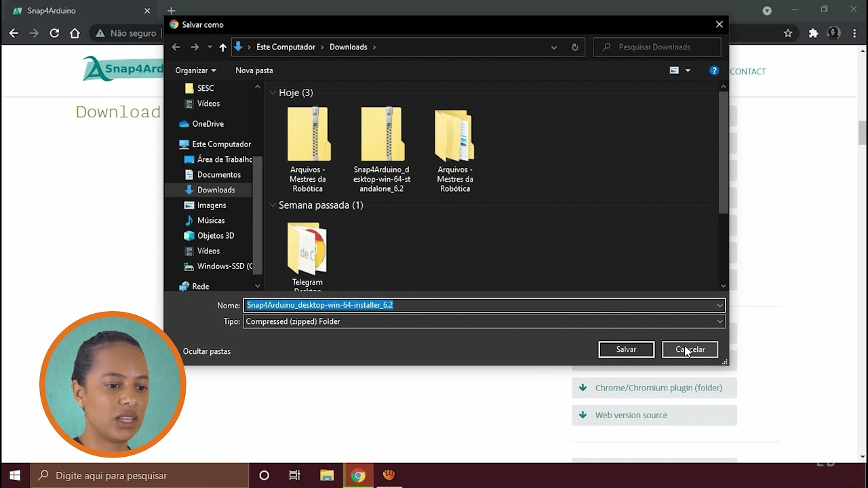Viewport: 868px width, 488px height.
Task: Click the Snap4Arduino site logo
Action: (x=123, y=68)
